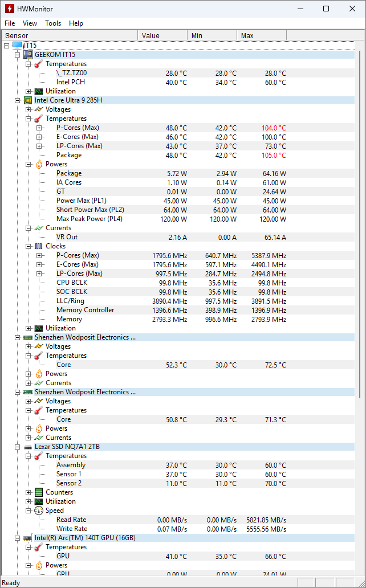This screenshot has height=588, width=366.
Task: Open the File menu
Action: point(10,23)
